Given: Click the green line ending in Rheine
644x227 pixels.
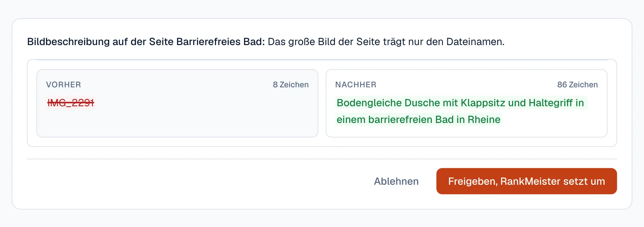Looking at the screenshot, I should 418,119.
